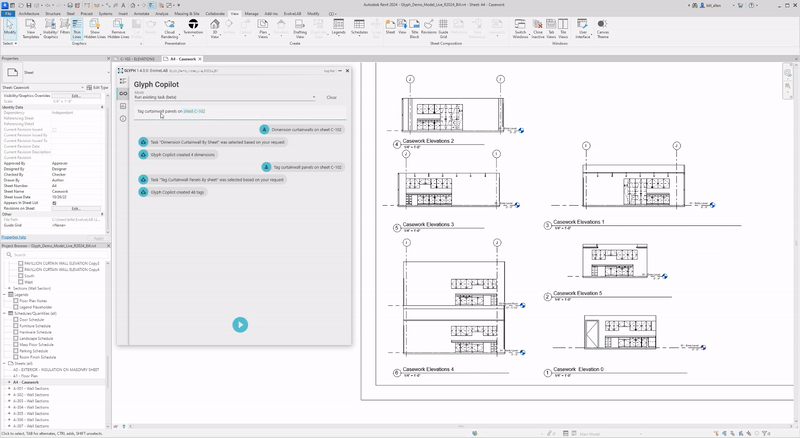
Task: Open the Legends tool
Action: (339, 27)
